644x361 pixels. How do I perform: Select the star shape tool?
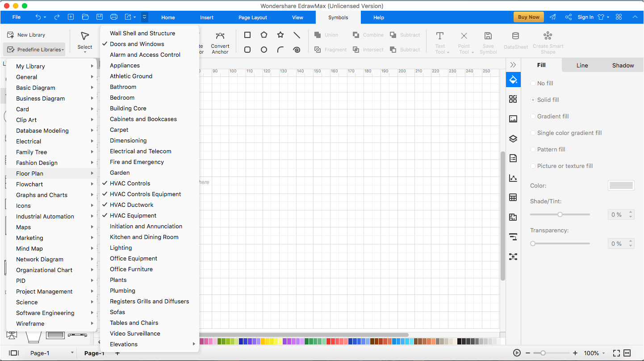click(280, 35)
